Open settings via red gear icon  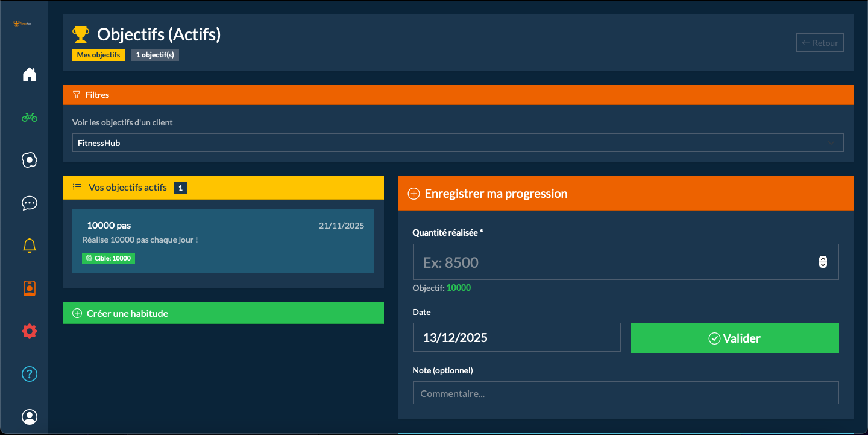(x=29, y=331)
